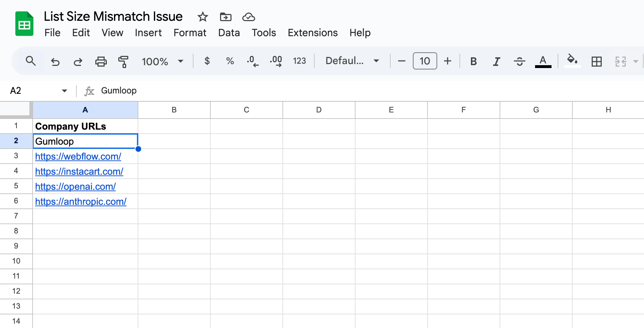Select the cell containing Gumloop
644x328 pixels.
coord(85,141)
